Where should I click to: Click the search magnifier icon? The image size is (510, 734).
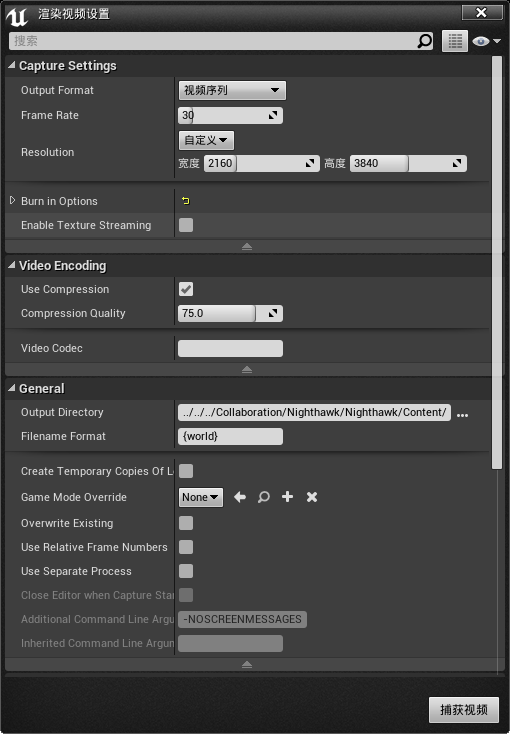(x=424, y=41)
